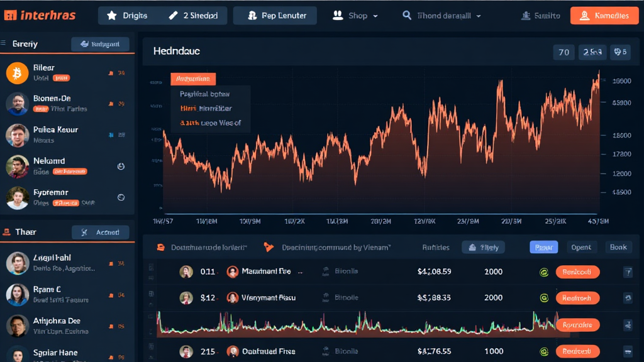Click the interhras logo icon

click(x=9, y=16)
